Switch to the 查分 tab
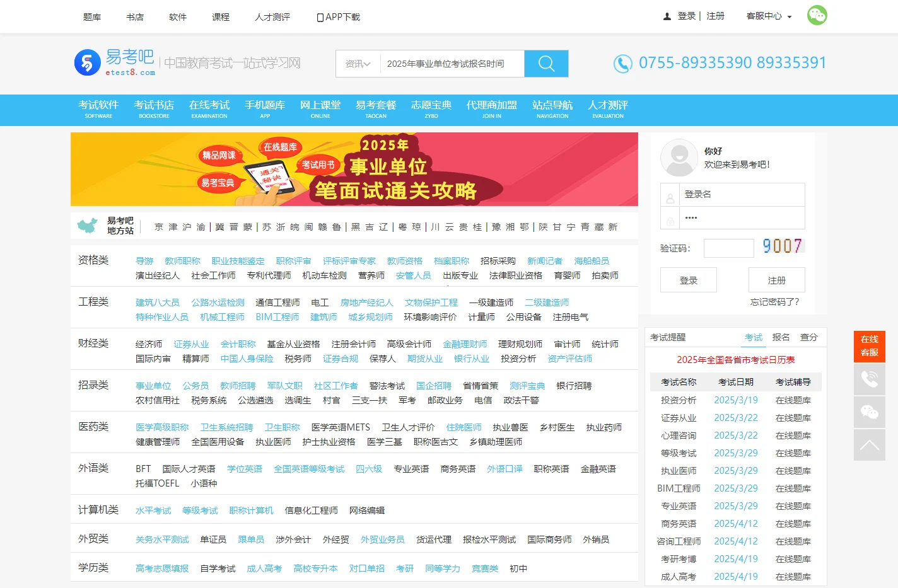898x588 pixels. [809, 337]
